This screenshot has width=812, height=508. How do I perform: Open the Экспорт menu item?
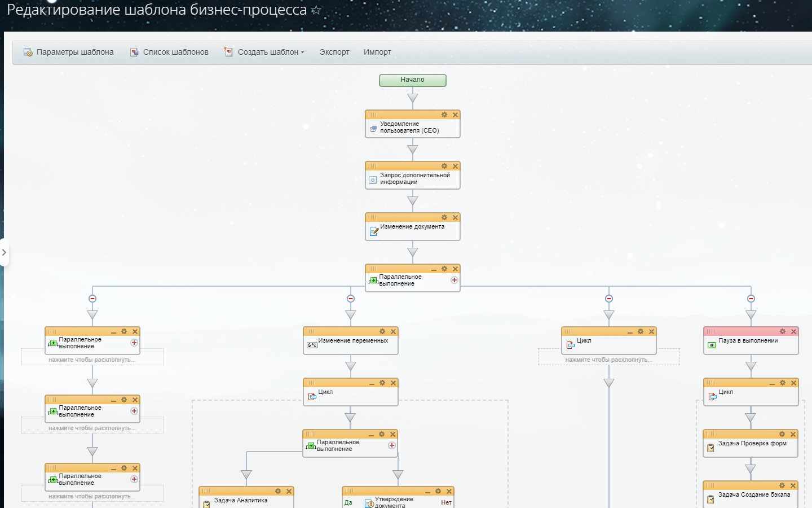333,52
